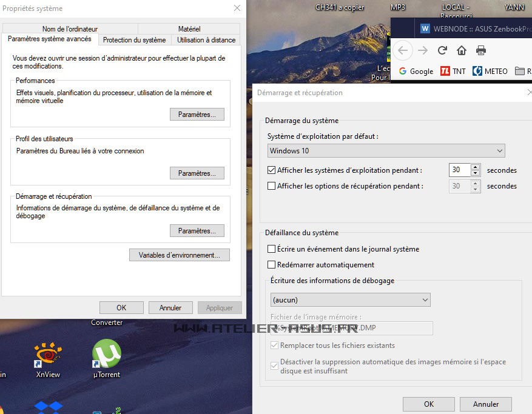Image resolution: width=532 pixels, height=414 pixels.
Task: Click OK in 'Démarrage et récupération' dialog
Action: [428, 404]
